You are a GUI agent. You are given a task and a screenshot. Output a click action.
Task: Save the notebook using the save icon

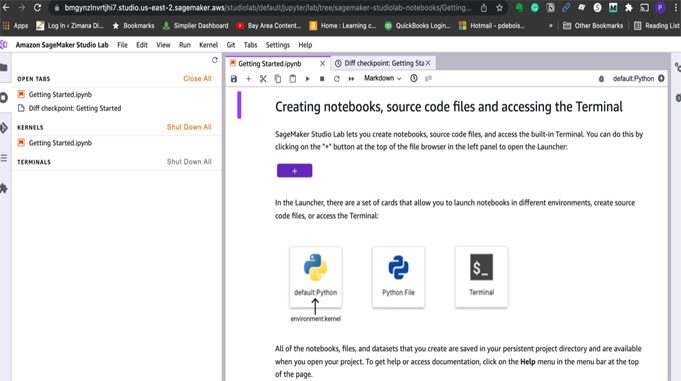234,79
